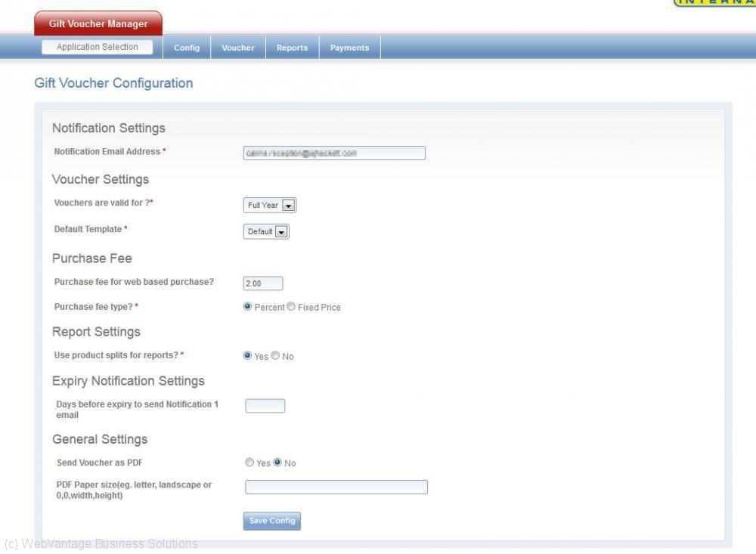This screenshot has width=756, height=554.
Task: Select the Percent fee type option
Action: point(247,307)
